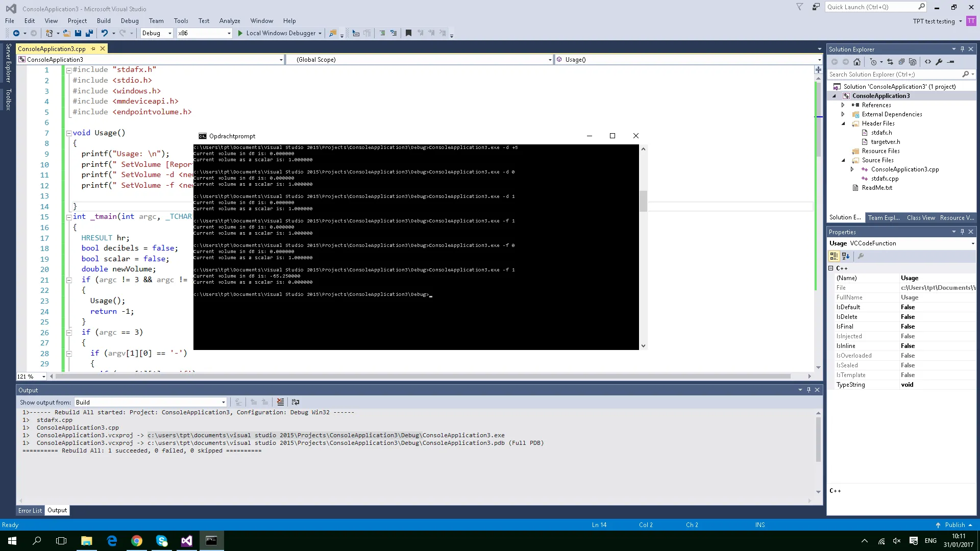Collapse the Header Files folder
This screenshot has height=551, width=980.
(x=843, y=123)
